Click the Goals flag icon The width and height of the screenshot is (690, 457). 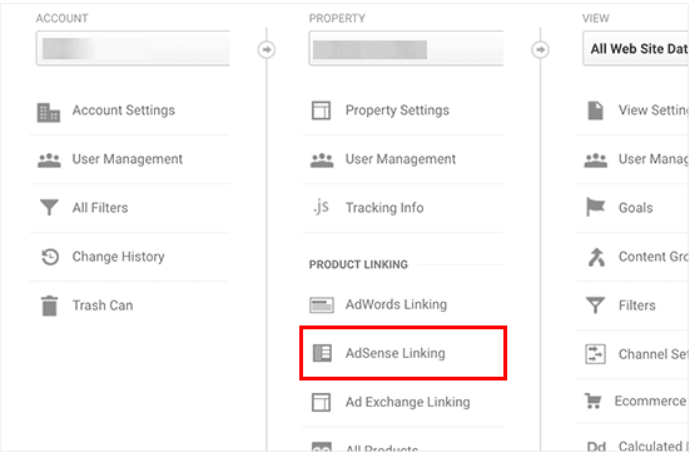[x=595, y=207]
